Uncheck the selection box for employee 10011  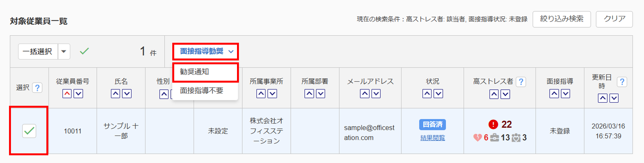pyautogui.click(x=29, y=131)
